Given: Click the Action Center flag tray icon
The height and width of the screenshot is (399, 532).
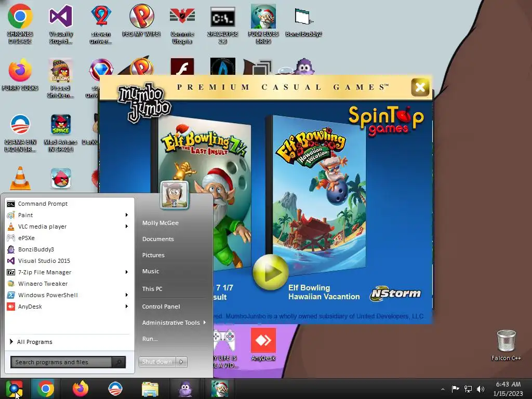Looking at the screenshot, I should [x=455, y=389].
